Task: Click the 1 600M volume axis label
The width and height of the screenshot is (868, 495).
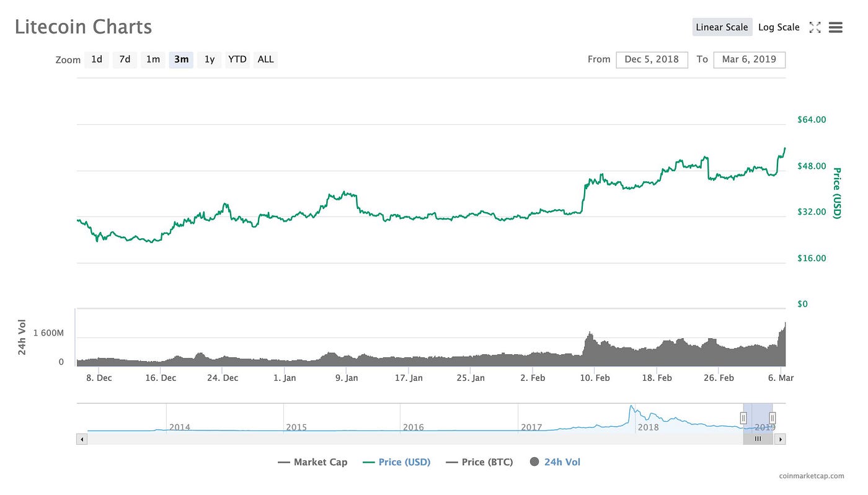Action: (48, 333)
